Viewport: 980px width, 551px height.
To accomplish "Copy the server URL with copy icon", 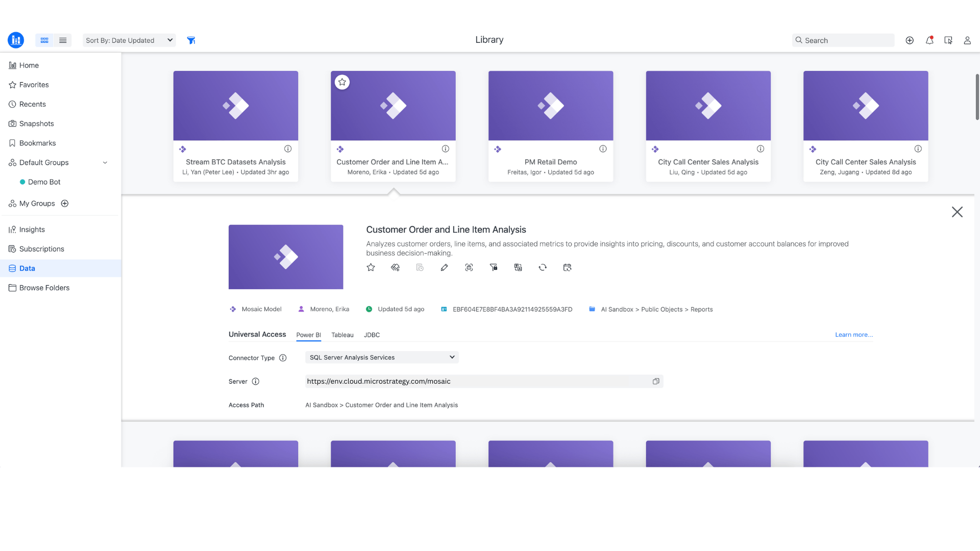I will point(656,381).
